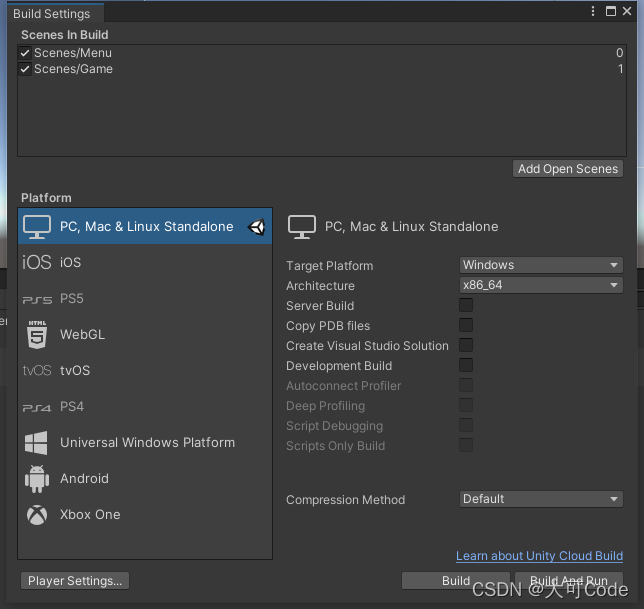Click the PC, Mac & Linux monitor icon in the platform list
The width and height of the screenshot is (644, 609).
pyautogui.click(x=37, y=227)
